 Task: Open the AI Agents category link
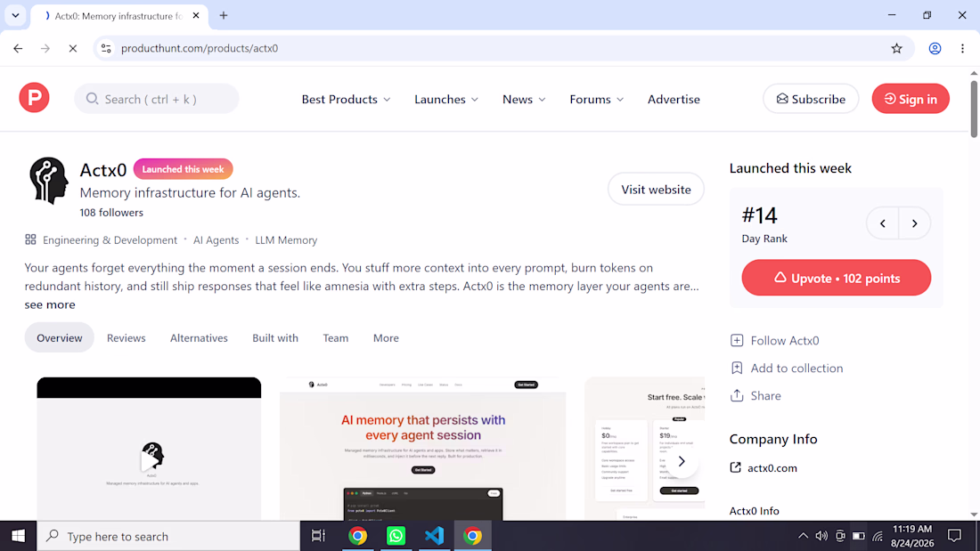pos(216,239)
